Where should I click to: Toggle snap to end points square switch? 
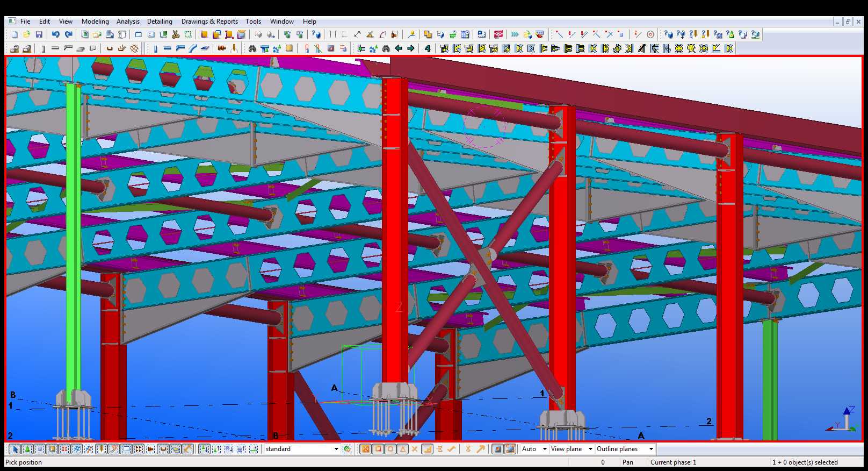point(378,449)
